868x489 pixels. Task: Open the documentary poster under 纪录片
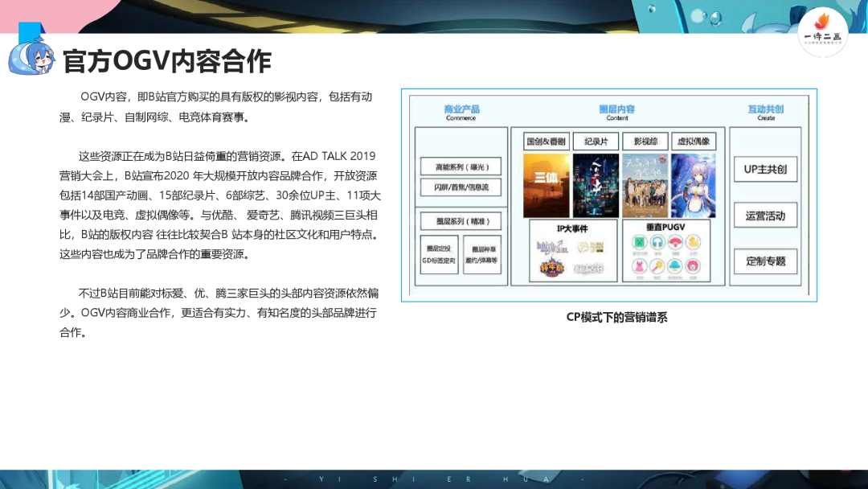coord(596,186)
